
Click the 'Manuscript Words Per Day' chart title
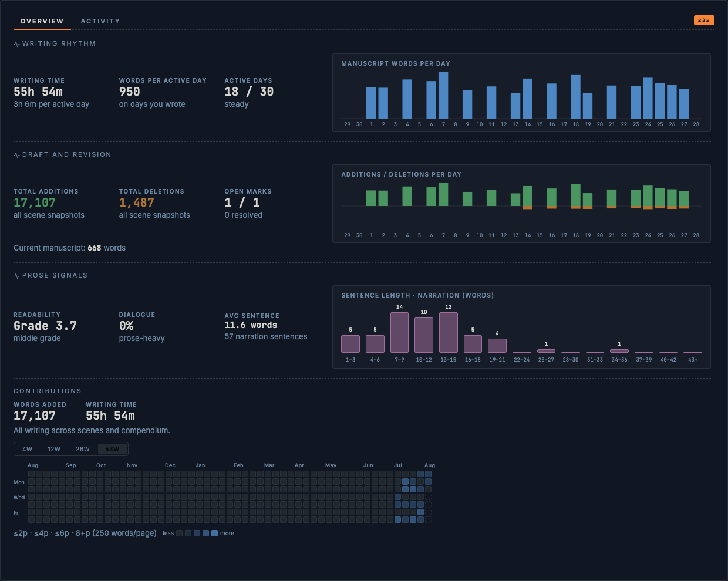(396, 63)
